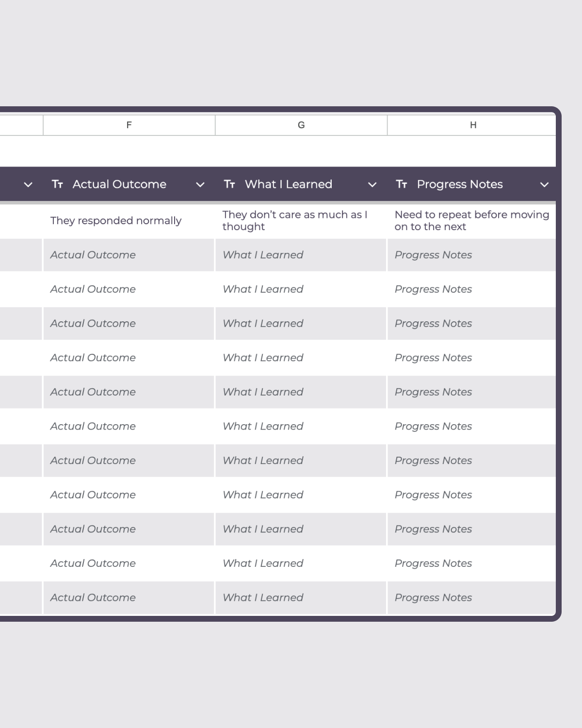This screenshot has height=728, width=582.
Task: Click the text-type icon beside Progress Notes
Action: pyautogui.click(x=402, y=184)
